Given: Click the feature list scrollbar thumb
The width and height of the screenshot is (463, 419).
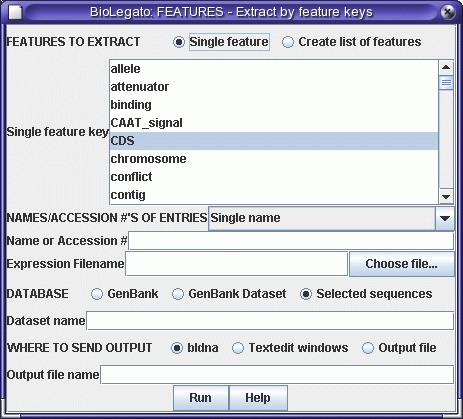Looking at the screenshot, I should tap(446, 83).
